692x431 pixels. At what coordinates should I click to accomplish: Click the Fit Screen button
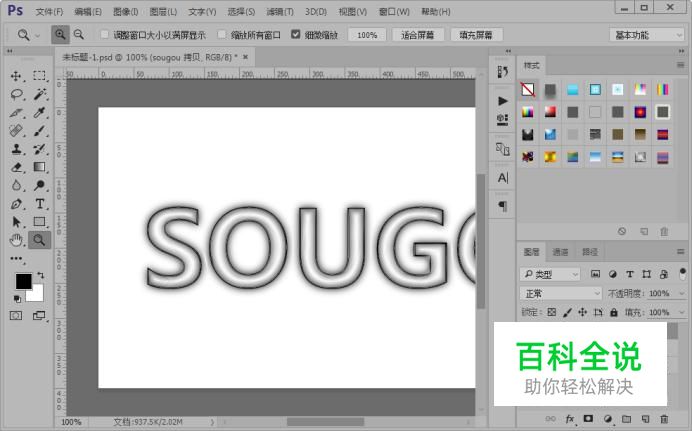coord(417,35)
